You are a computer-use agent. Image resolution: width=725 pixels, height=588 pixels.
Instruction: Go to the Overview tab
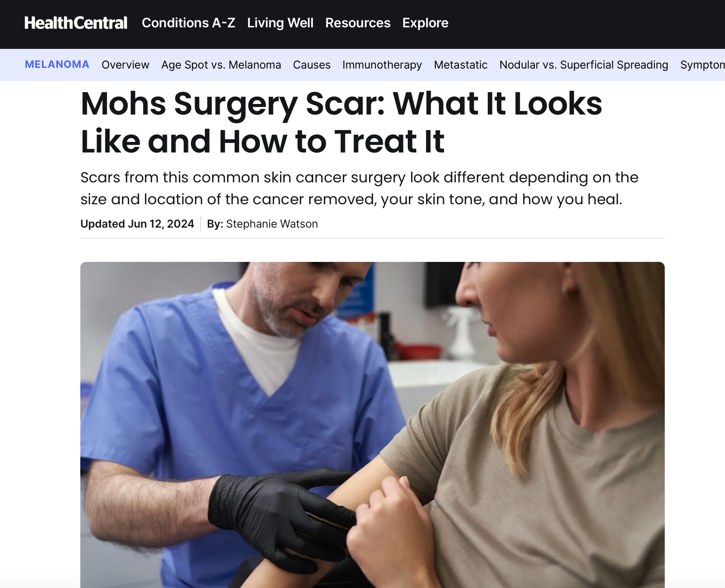125,65
